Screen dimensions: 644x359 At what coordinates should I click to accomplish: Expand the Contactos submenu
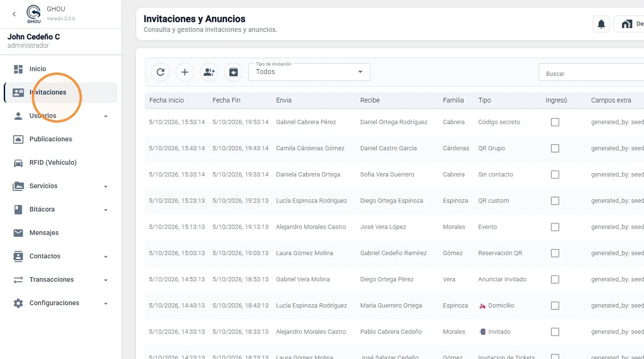106,256
